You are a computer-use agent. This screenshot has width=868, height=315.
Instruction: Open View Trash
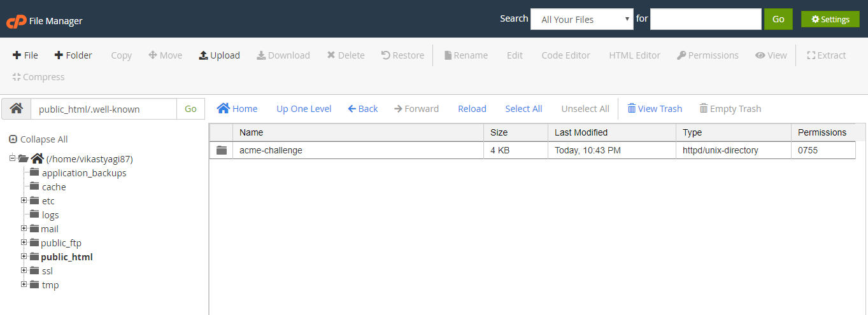point(655,109)
